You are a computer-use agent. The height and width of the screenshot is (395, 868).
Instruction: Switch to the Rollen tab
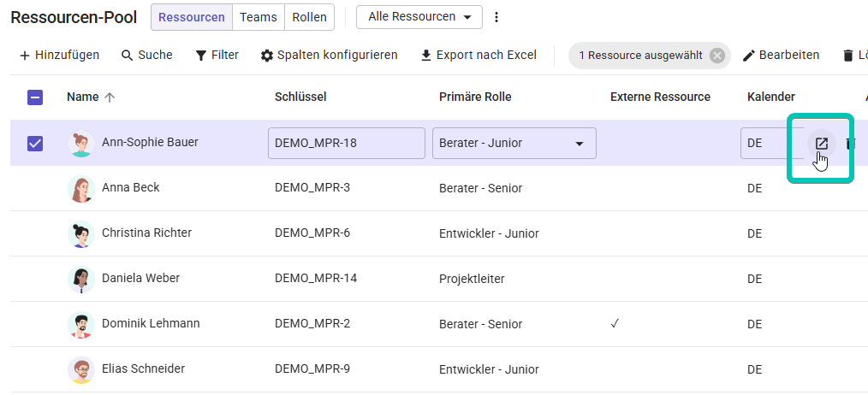pos(309,17)
